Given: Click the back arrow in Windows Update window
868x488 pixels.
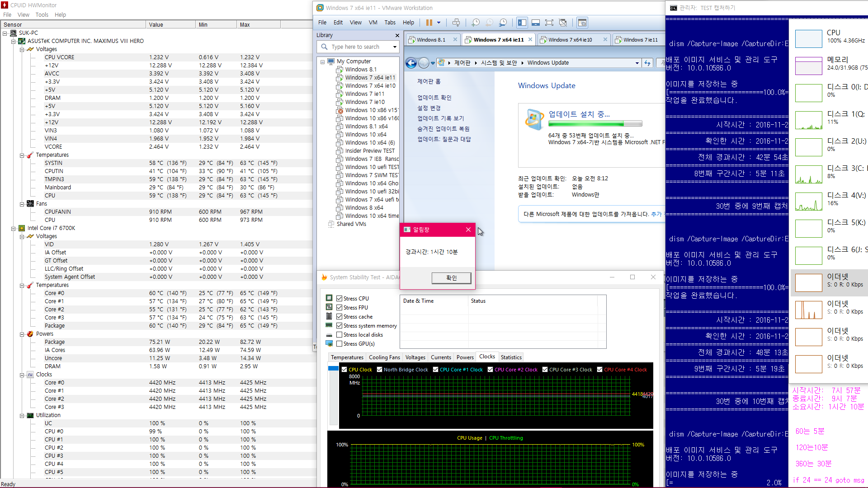Looking at the screenshot, I should point(411,63).
